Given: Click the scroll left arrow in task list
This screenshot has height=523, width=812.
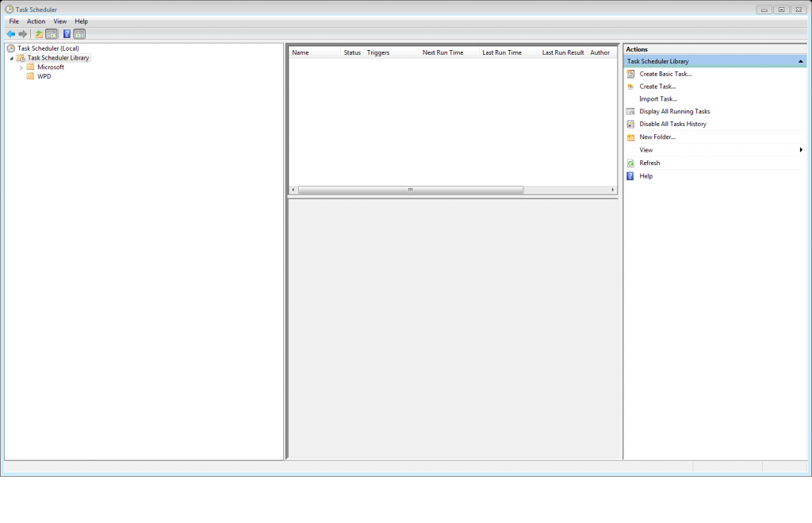Looking at the screenshot, I should pos(293,190).
